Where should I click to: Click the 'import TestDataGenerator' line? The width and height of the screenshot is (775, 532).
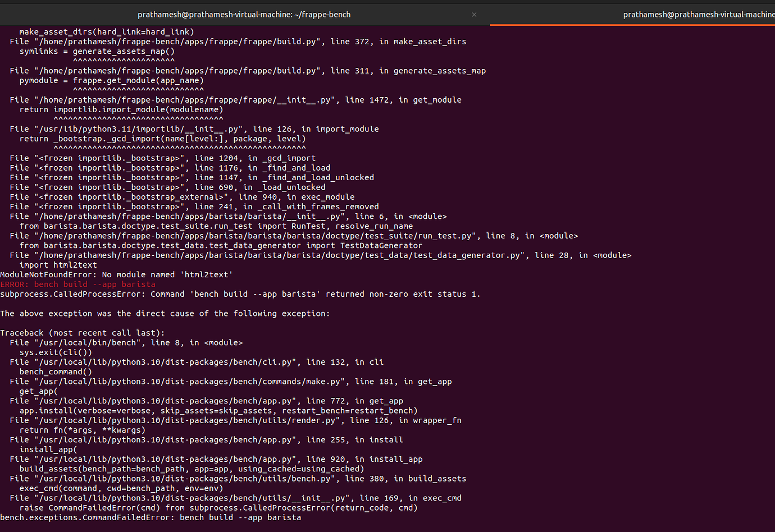(x=221, y=245)
